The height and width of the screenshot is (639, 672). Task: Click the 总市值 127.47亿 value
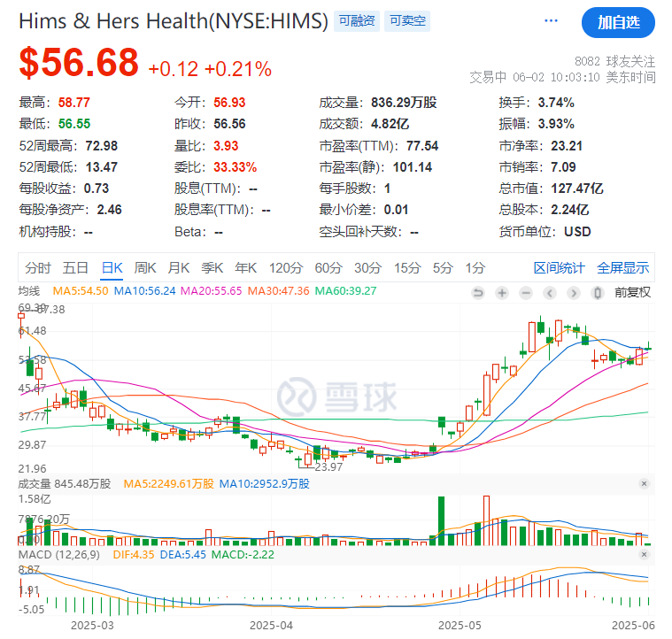click(577, 188)
